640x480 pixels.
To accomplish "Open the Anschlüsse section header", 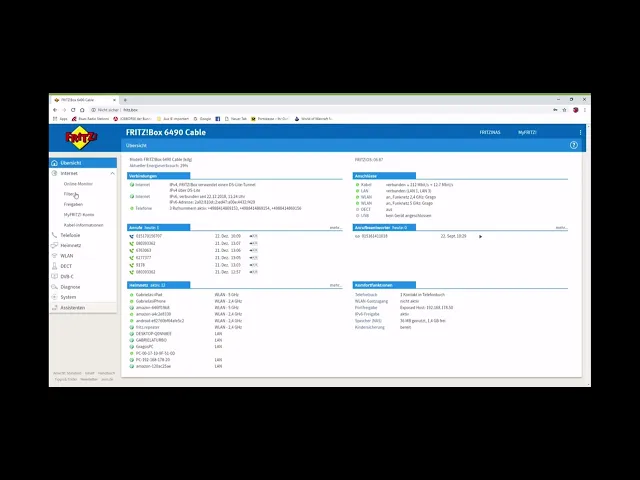I will pyautogui.click(x=384, y=176).
